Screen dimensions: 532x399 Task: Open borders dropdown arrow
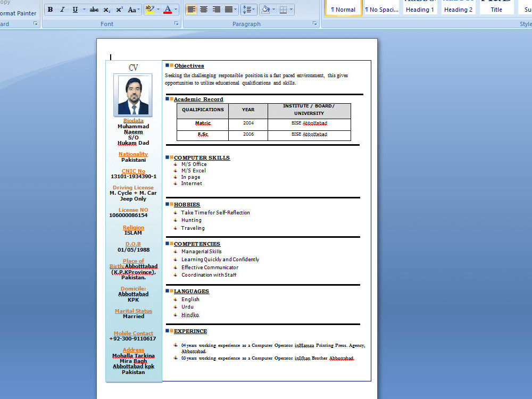tap(291, 10)
